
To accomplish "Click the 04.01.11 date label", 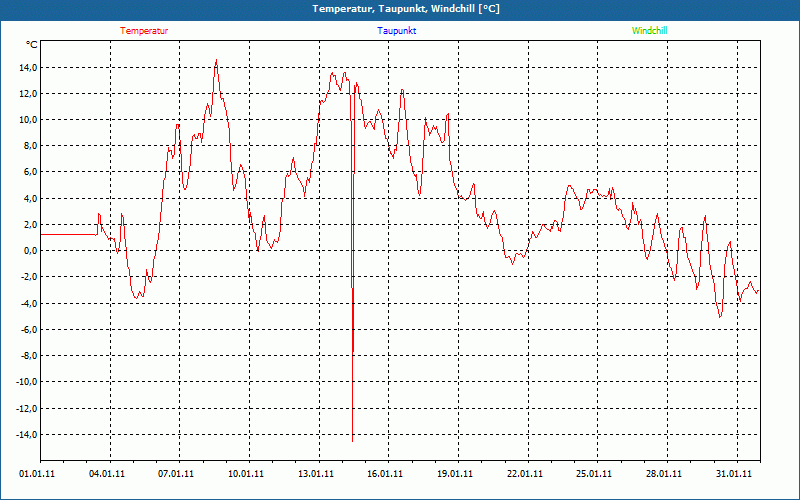I will tap(107, 474).
